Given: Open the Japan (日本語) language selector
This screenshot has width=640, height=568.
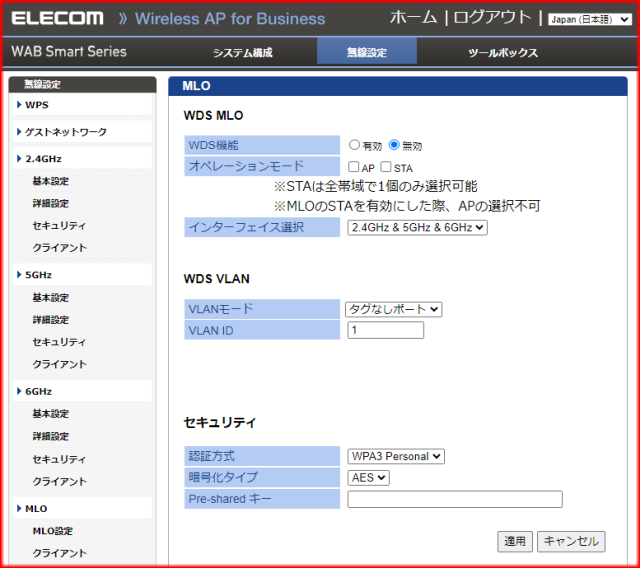Looking at the screenshot, I should pos(589,19).
